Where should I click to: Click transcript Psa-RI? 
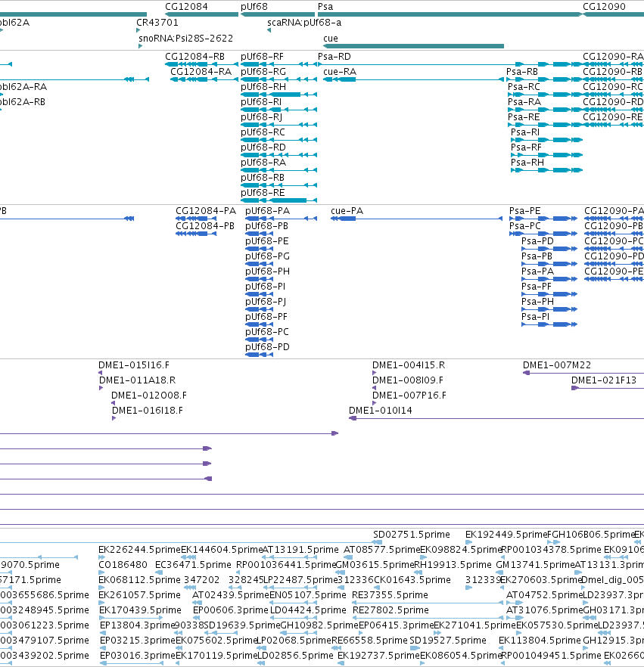tap(546, 140)
